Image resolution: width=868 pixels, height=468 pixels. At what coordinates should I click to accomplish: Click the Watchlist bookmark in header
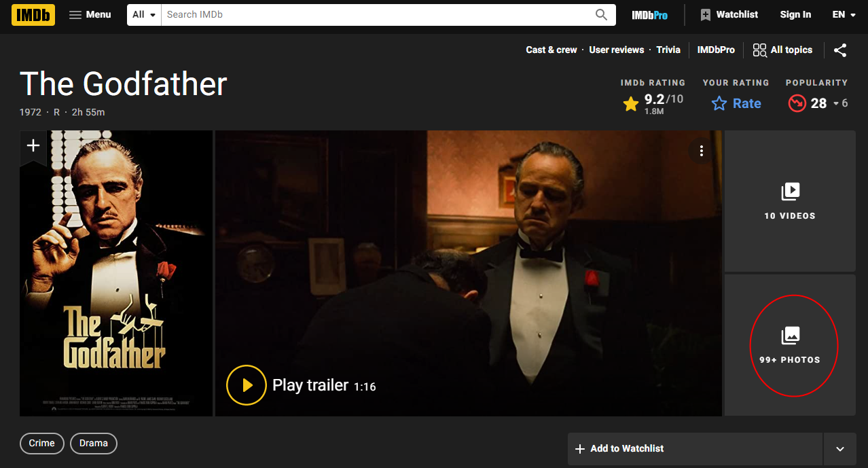coord(729,14)
